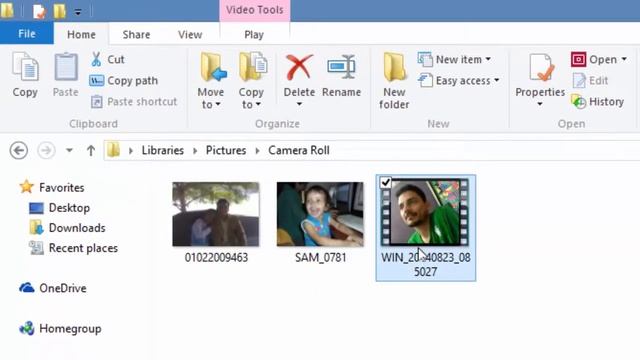This screenshot has width=640, height=360.
Task: Select the SAM_0781 image thumbnail
Action: point(320,214)
